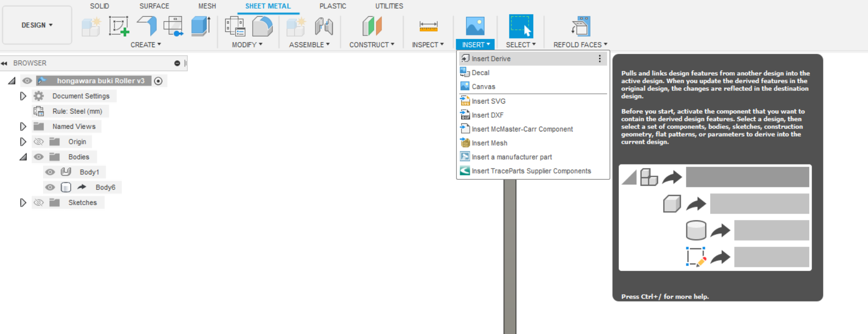
Task: Hide Body1 using its eye icon
Action: click(x=50, y=172)
